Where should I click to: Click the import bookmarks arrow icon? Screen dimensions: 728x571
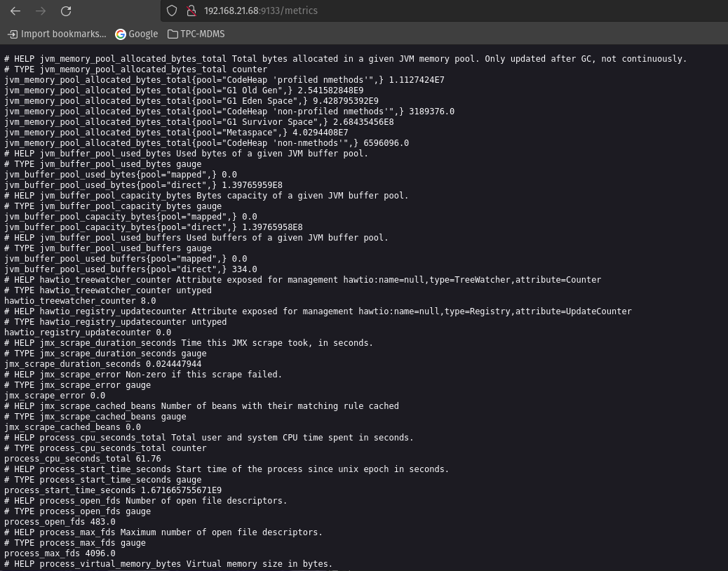tap(13, 34)
